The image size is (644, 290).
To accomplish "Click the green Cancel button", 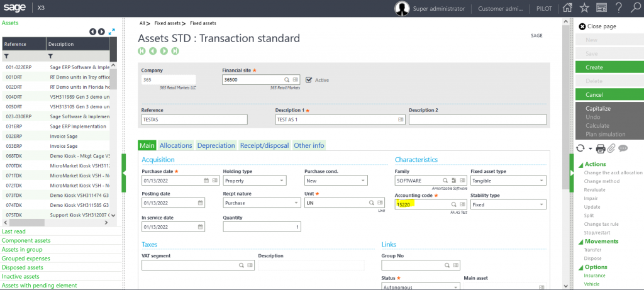I will click(609, 95).
